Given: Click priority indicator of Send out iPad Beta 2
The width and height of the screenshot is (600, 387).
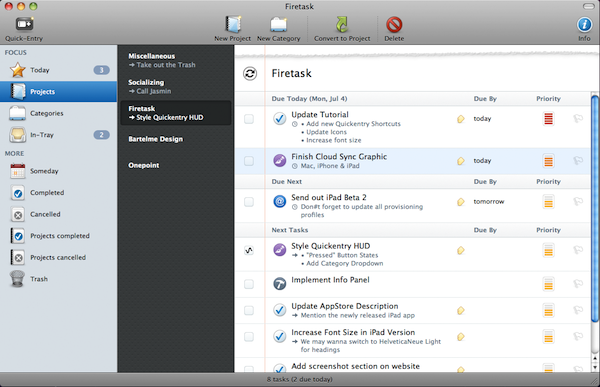Looking at the screenshot, I should pyautogui.click(x=548, y=201).
